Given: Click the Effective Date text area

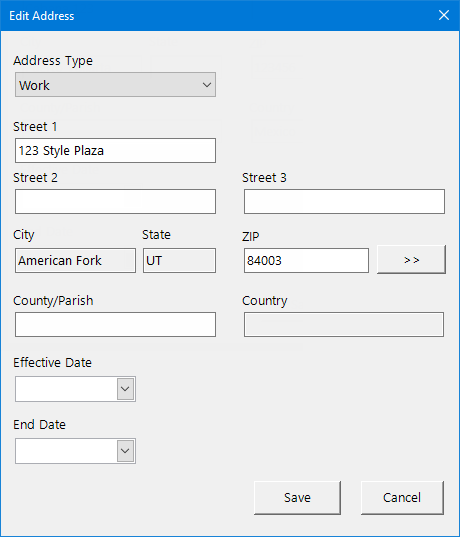Looking at the screenshot, I should [66, 389].
